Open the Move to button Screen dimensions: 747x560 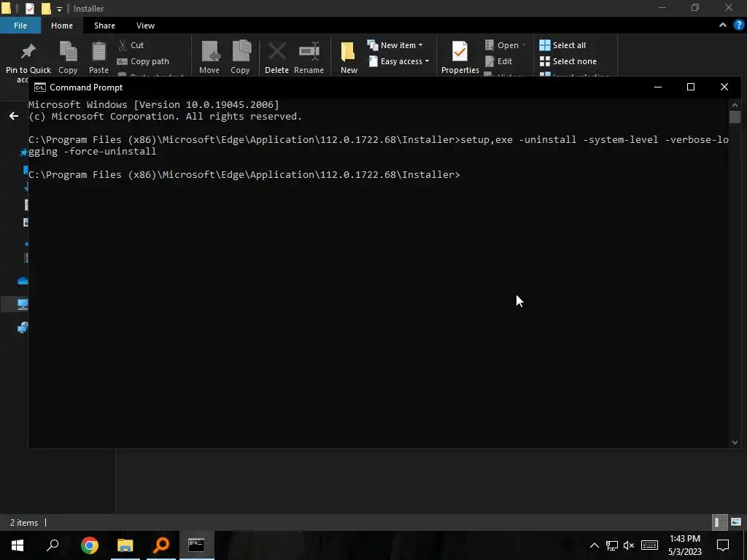[209, 57]
